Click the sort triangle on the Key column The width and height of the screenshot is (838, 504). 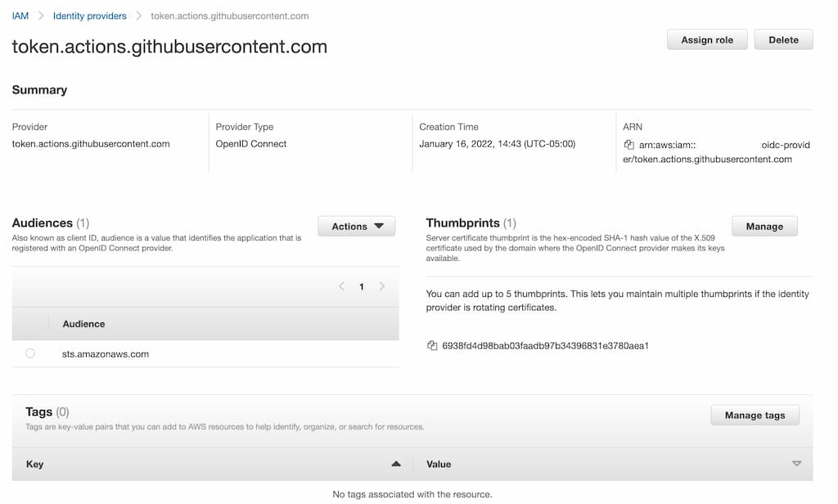396,463
